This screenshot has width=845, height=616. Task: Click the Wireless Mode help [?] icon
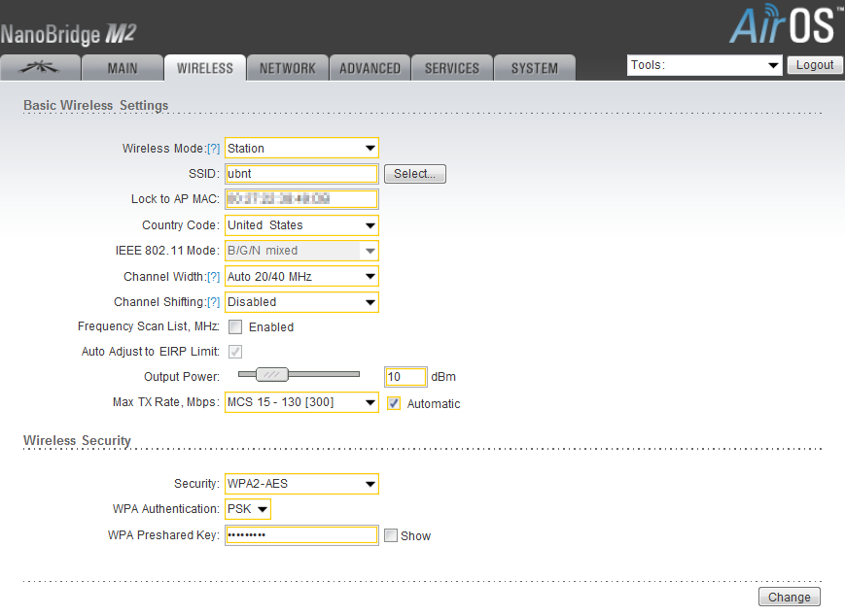(x=214, y=149)
